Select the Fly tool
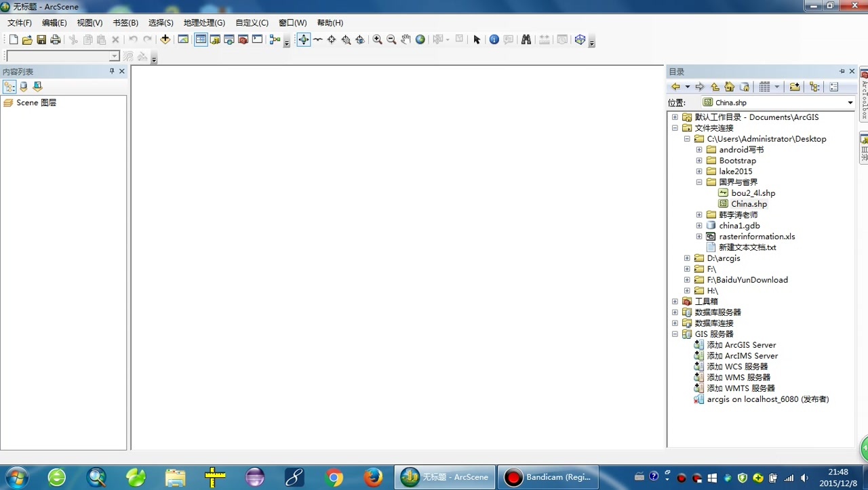 click(x=317, y=39)
